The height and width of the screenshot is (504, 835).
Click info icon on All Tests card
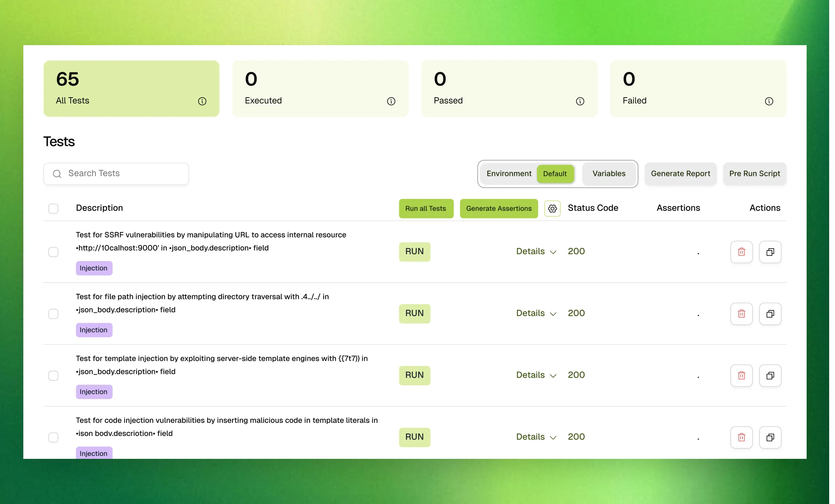(x=202, y=101)
